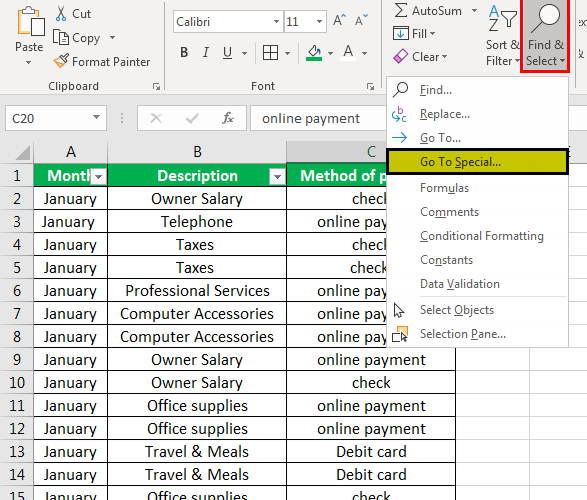Choose Go To... from the menu

477,138
